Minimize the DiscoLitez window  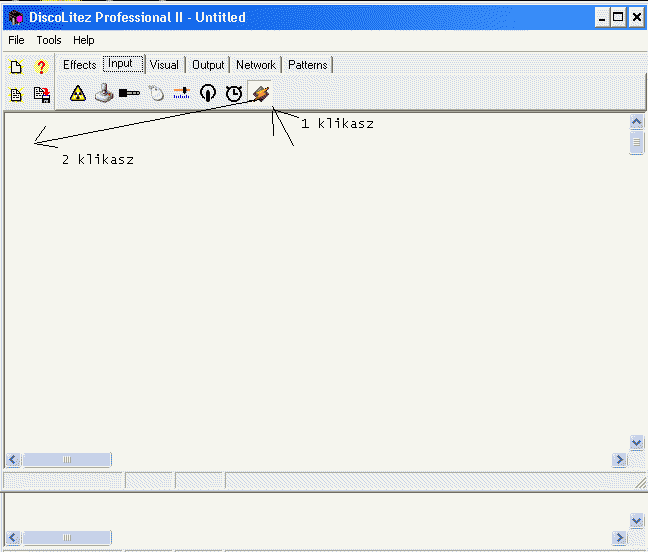(602, 18)
